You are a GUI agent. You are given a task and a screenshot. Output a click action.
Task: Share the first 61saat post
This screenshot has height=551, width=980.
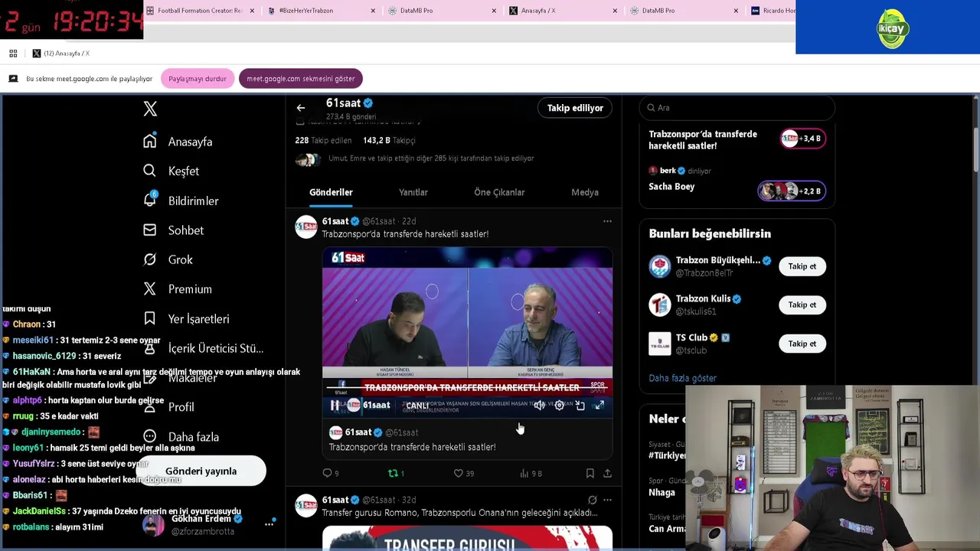click(607, 474)
